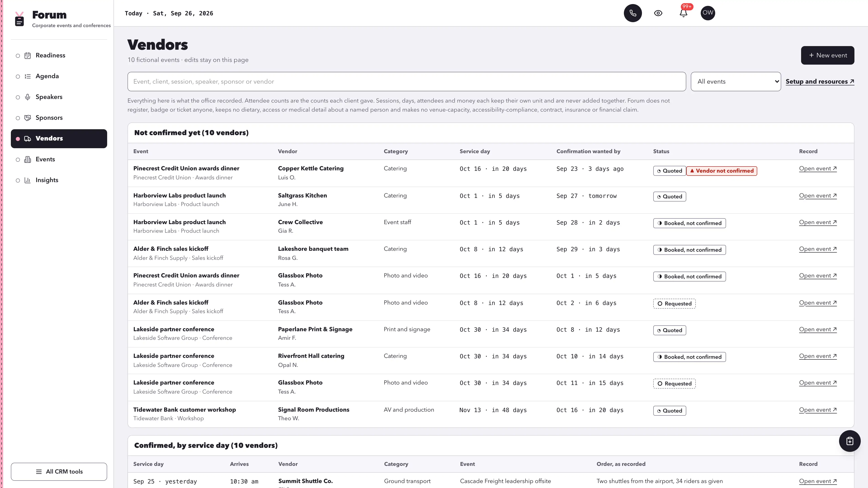Click the Insights bar chart icon in sidebar
Viewport: 868px width, 488px height.
(x=28, y=181)
